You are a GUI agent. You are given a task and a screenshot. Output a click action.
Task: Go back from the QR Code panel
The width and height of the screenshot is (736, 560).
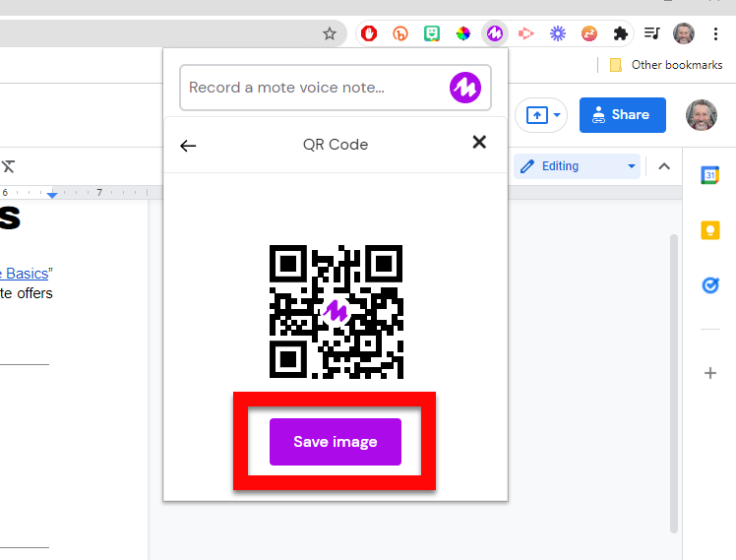coord(188,146)
